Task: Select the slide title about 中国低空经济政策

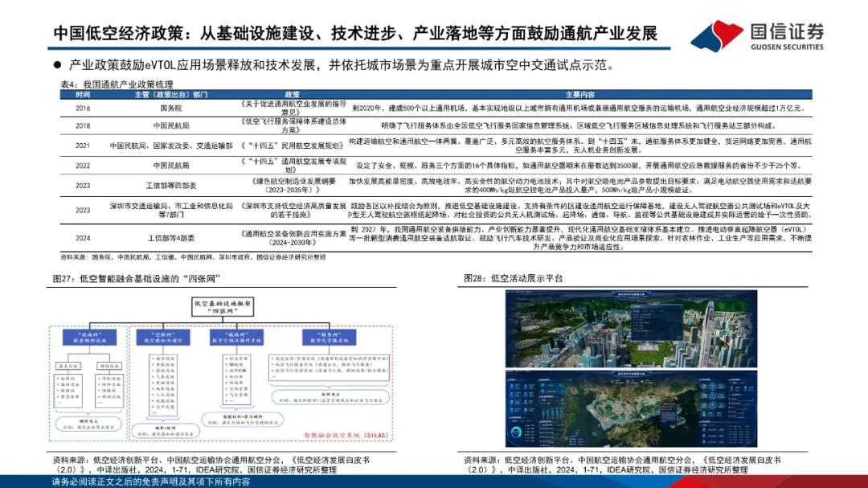Action: [355, 33]
